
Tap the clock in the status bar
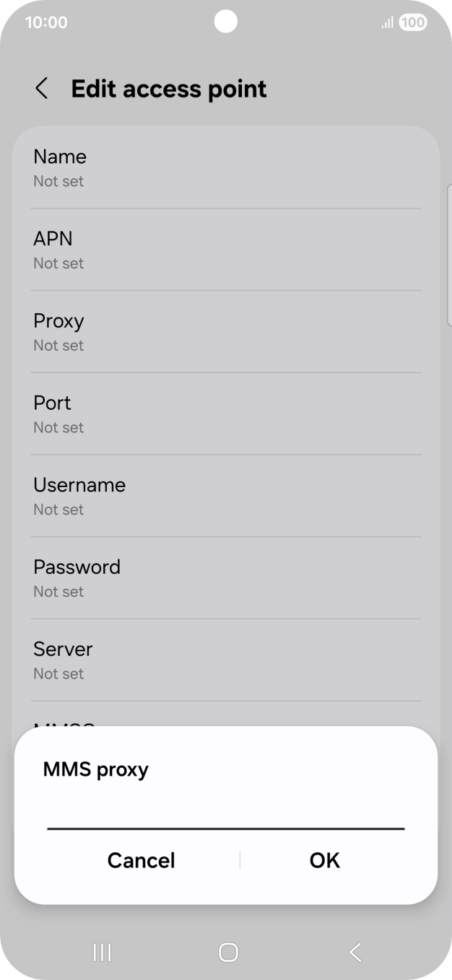tap(47, 22)
